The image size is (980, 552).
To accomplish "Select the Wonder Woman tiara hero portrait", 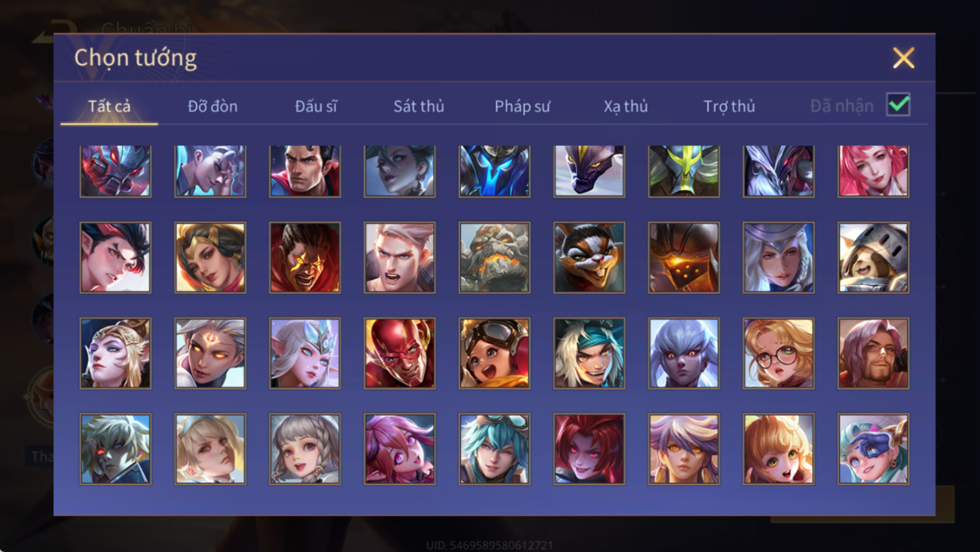I will pos(210,257).
